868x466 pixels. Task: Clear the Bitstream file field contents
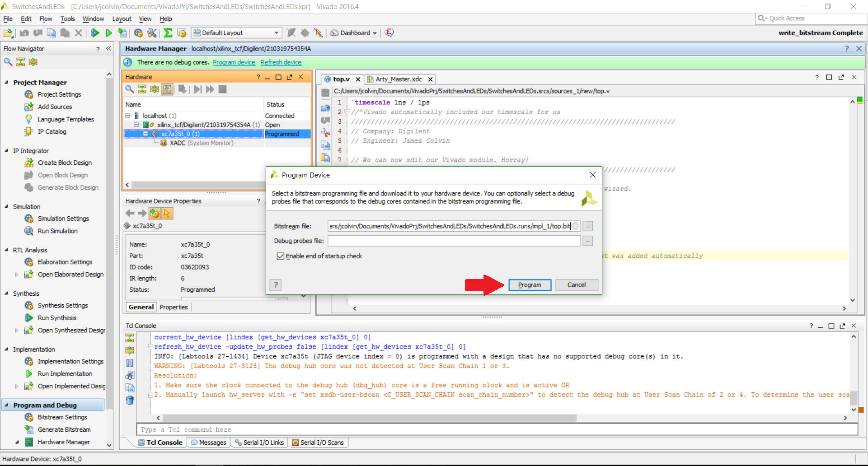[x=575, y=226]
